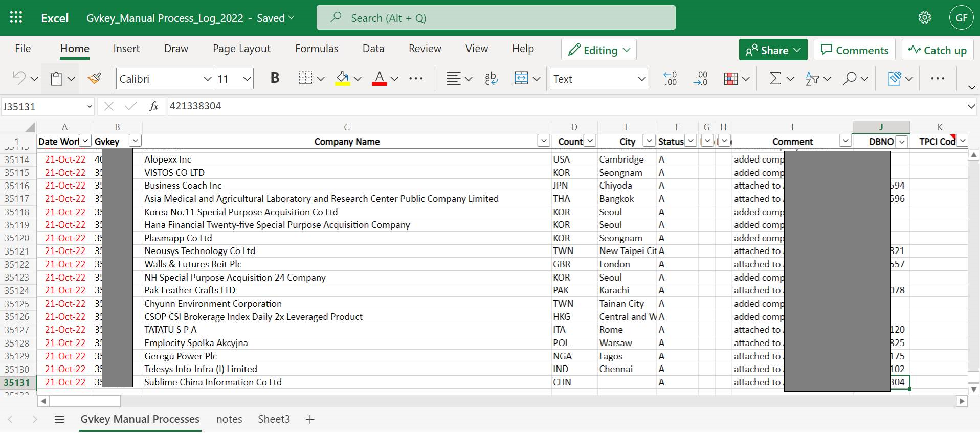Click the Merge cells icon
The width and height of the screenshot is (980, 435).
pos(521,79)
